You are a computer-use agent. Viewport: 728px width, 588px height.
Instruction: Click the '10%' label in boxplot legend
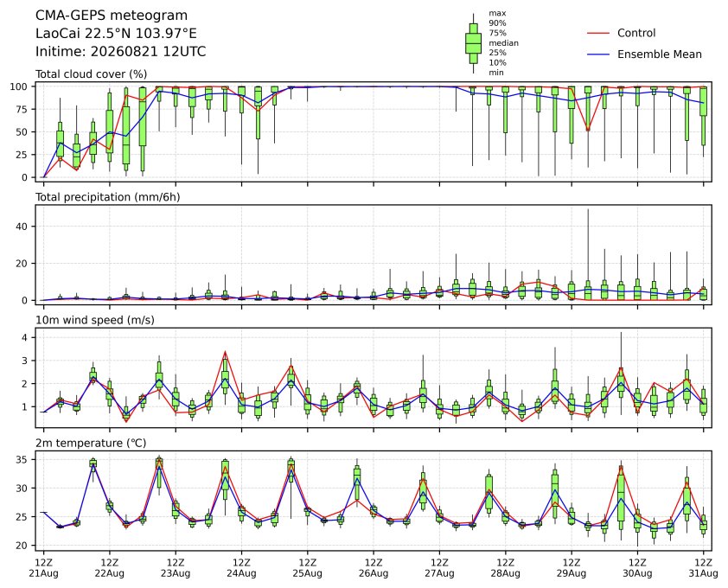click(497, 63)
